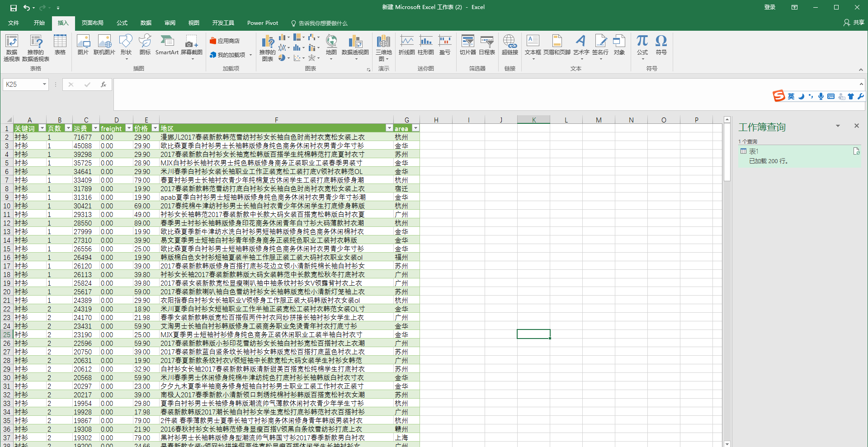This screenshot has width=868, height=447.
Task: Select column H header
Action: click(436, 120)
